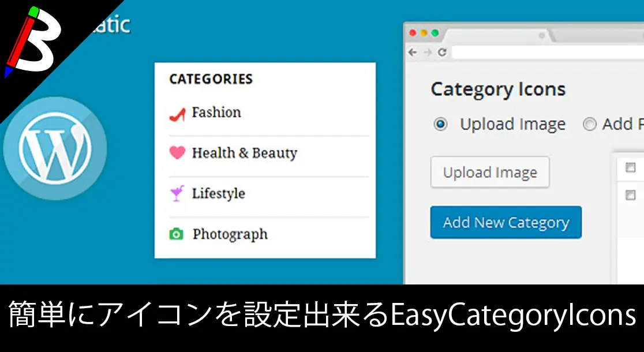Click the red high-heel Fashion icon
Image resolution: width=644 pixels, height=352 pixels.
pyautogui.click(x=177, y=115)
